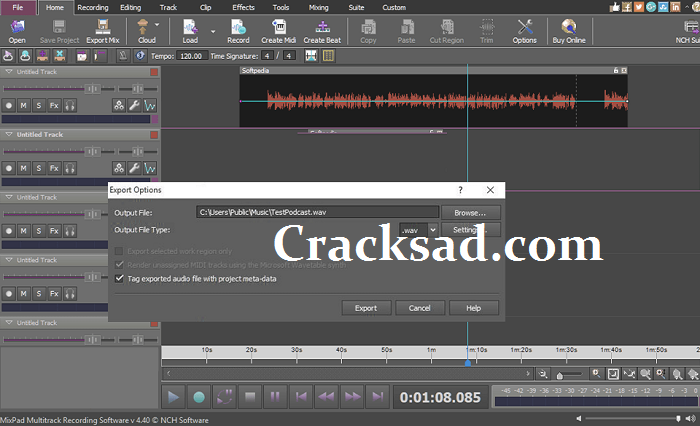Switch to the Recording tab
The height and width of the screenshot is (426, 700).
92,7
